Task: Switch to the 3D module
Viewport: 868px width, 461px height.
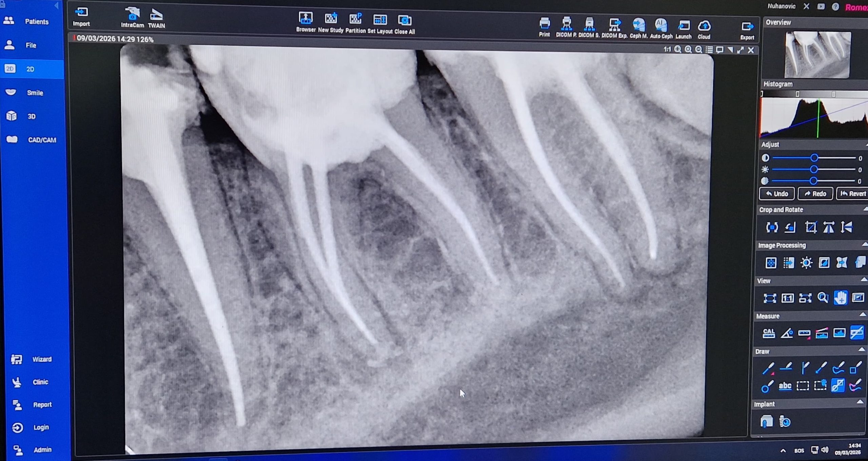Action: [32, 116]
